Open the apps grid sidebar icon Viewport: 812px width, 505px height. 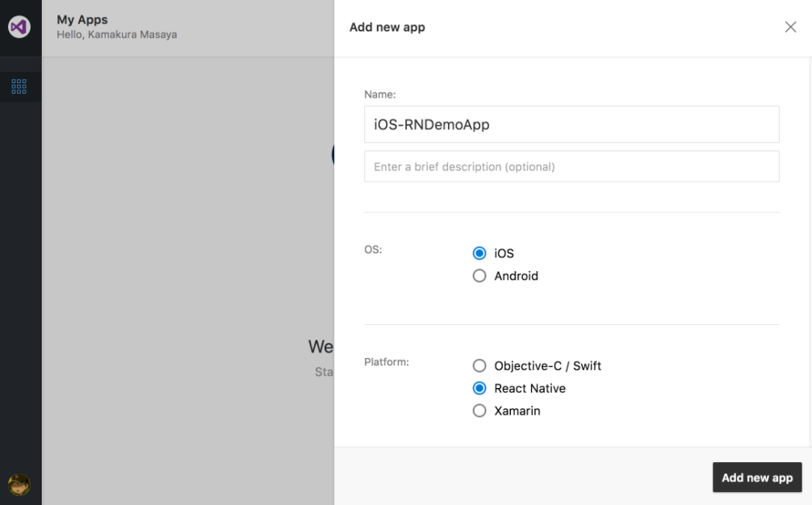click(19, 86)
